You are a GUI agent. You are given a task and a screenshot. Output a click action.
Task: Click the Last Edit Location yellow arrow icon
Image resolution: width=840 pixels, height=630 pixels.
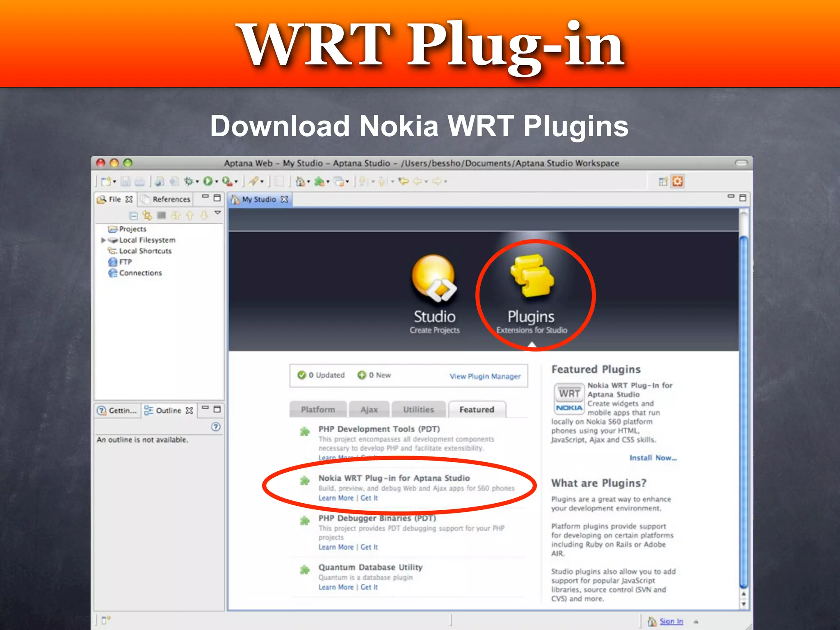(x=404, y=181)
